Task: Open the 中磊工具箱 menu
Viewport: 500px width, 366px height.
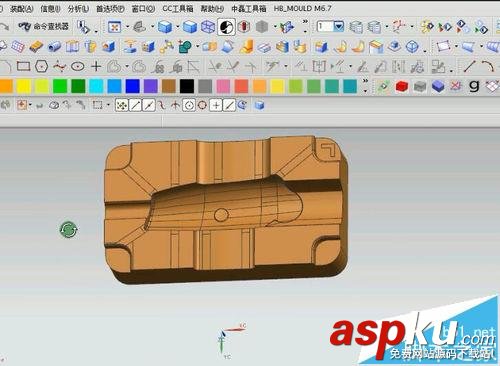Action: coord(249,9)
